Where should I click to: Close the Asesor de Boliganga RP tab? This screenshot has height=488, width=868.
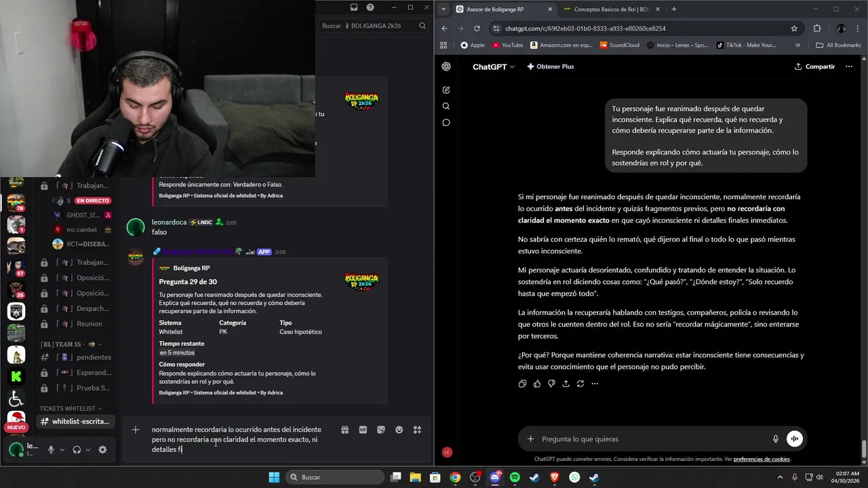550,9
